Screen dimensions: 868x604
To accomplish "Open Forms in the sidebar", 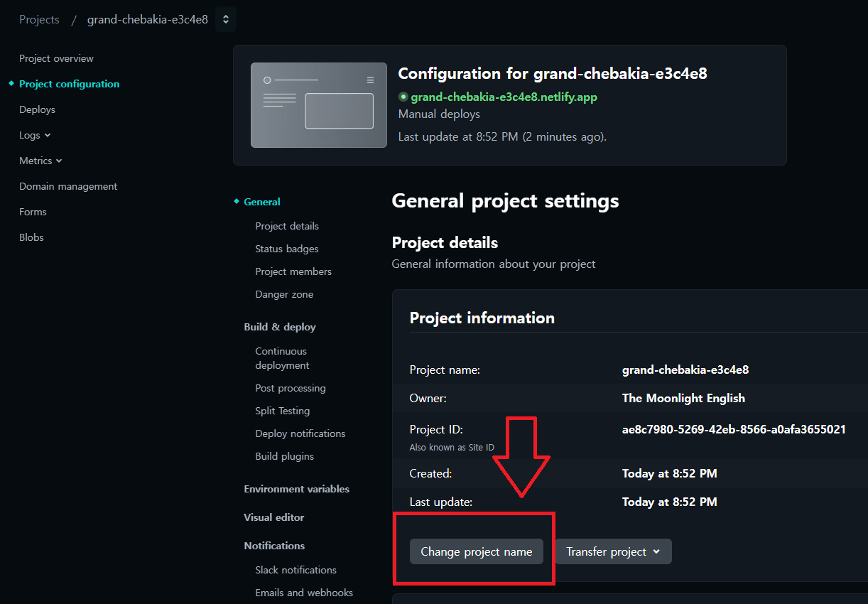I will point(33,212).
